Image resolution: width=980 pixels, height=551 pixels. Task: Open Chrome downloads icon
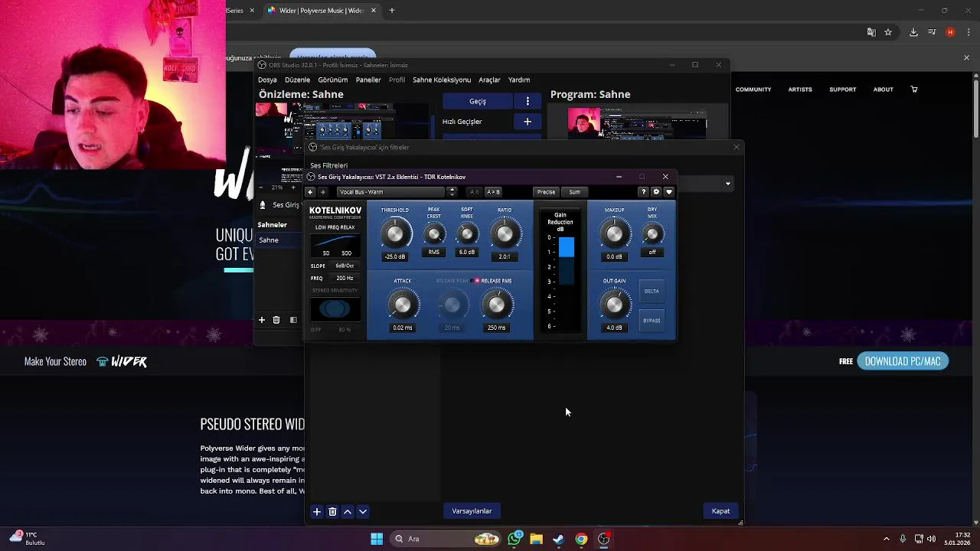pos(913,32)
